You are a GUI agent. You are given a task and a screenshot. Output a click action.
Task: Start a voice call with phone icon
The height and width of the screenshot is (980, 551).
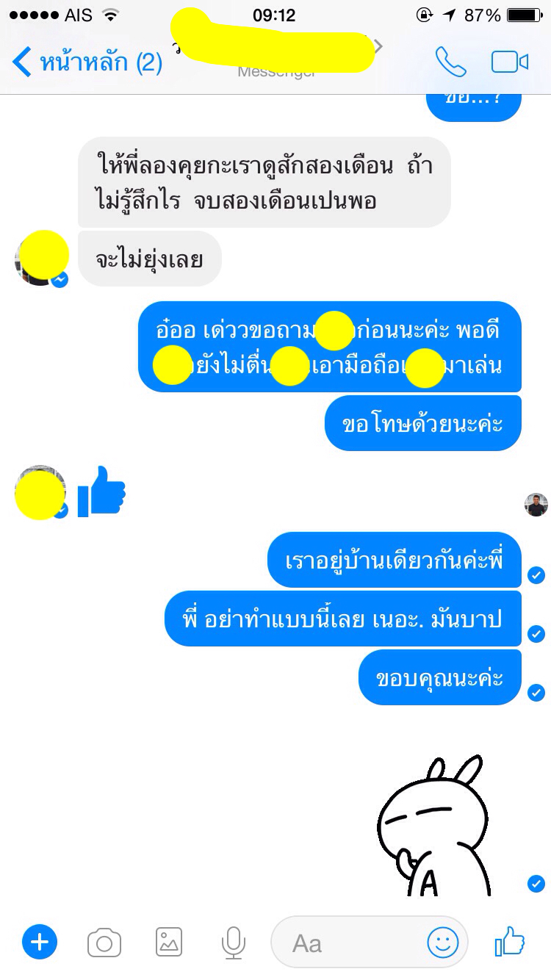[x=450, y=62]
